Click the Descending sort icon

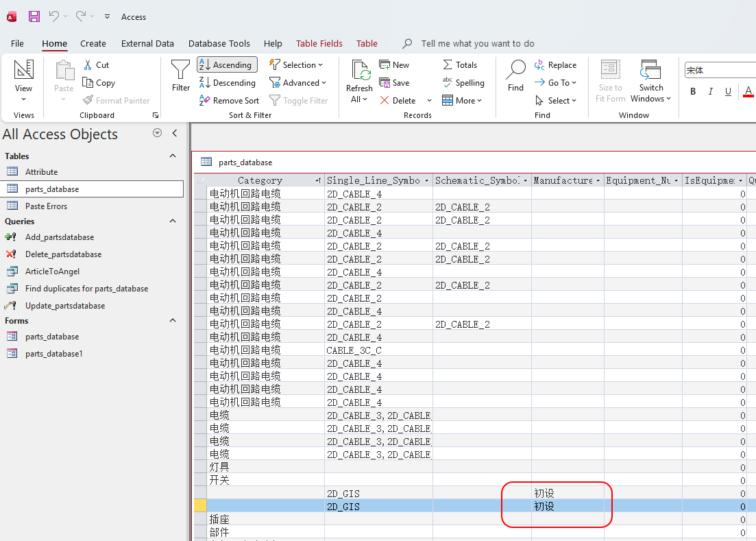205,83
